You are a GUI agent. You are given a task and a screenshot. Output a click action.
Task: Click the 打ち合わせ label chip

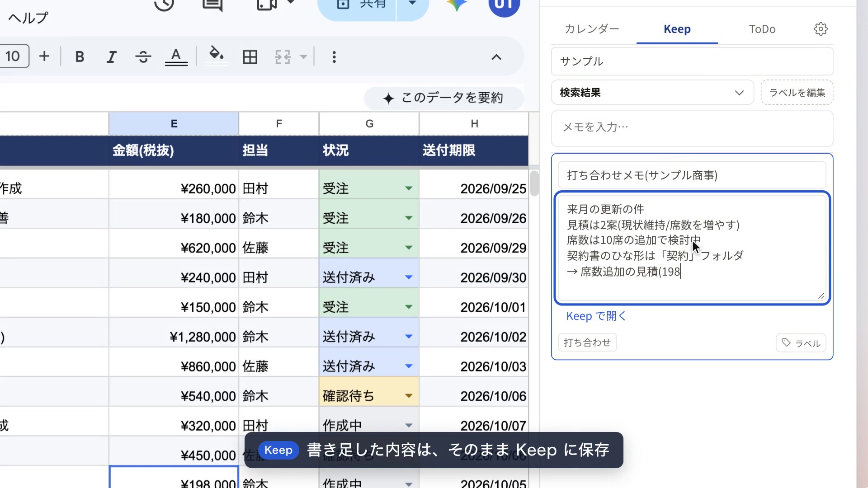click(587, 343)
